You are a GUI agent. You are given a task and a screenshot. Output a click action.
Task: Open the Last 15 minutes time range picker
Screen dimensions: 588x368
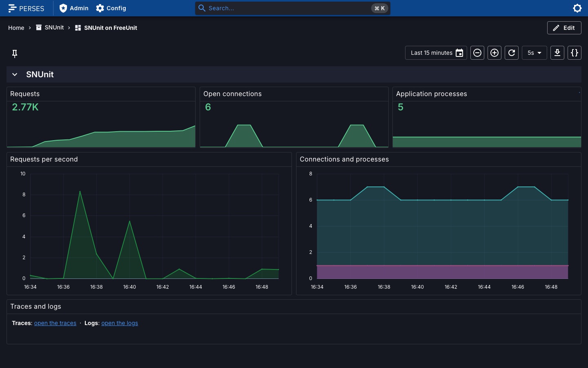point(436,53)
